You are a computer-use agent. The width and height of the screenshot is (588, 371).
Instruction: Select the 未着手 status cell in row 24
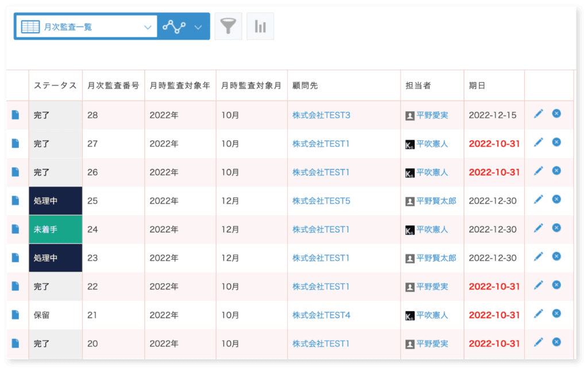point(56,229)
